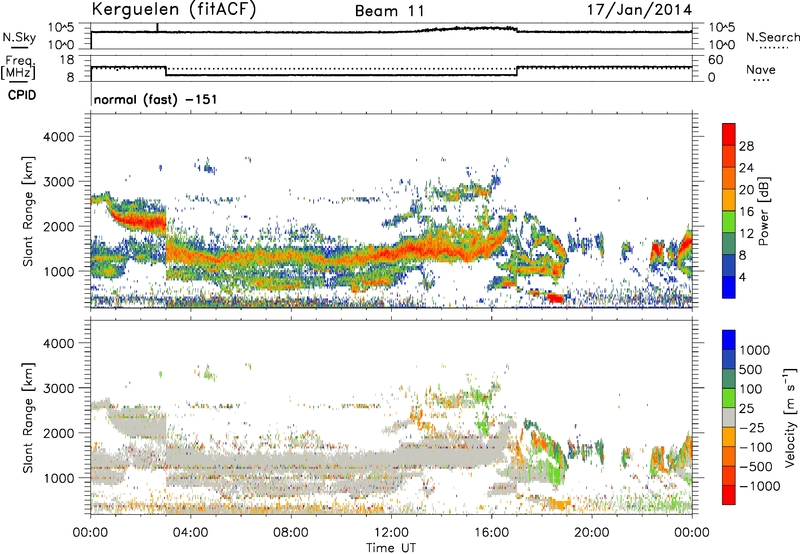
Task: Click the 'Time UT' axis title
Action: click(391, 548)
